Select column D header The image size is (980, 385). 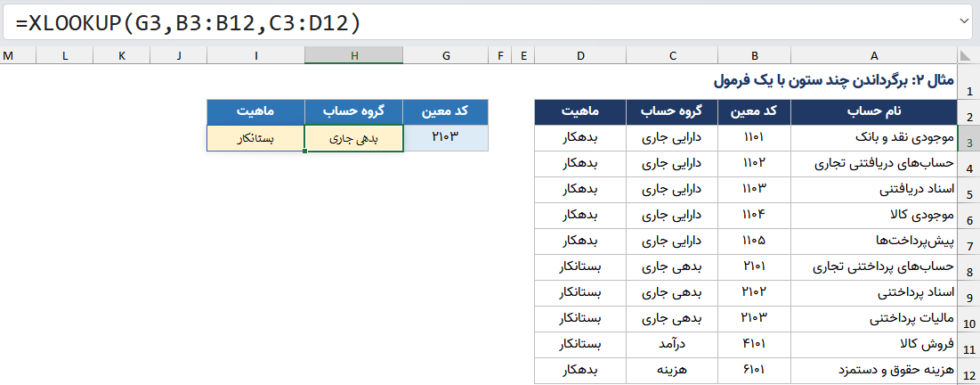[580, 56]
